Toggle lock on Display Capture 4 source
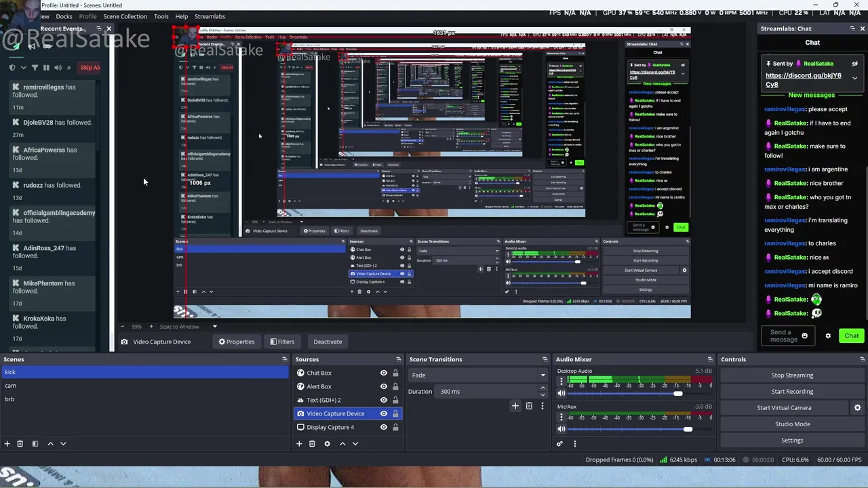 (395, 427)
